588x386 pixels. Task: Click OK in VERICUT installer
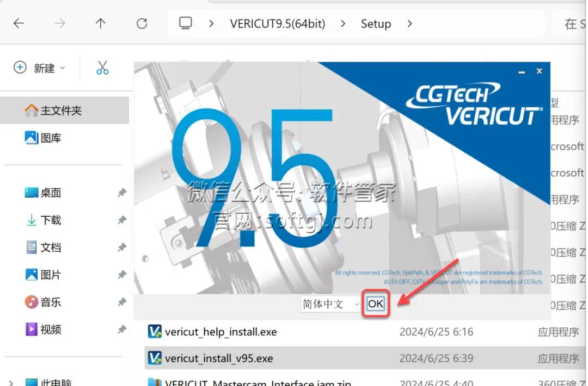(x=375, y=303)
